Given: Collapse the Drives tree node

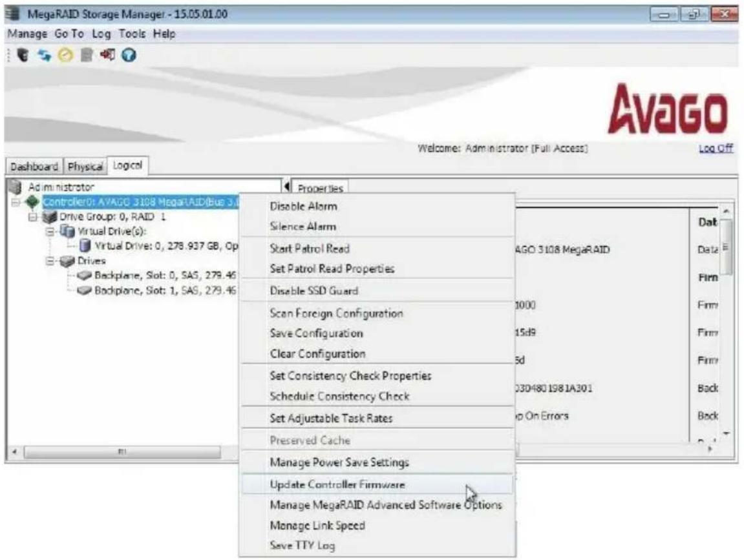Looking at the screenshot, I should click(50, 262).
